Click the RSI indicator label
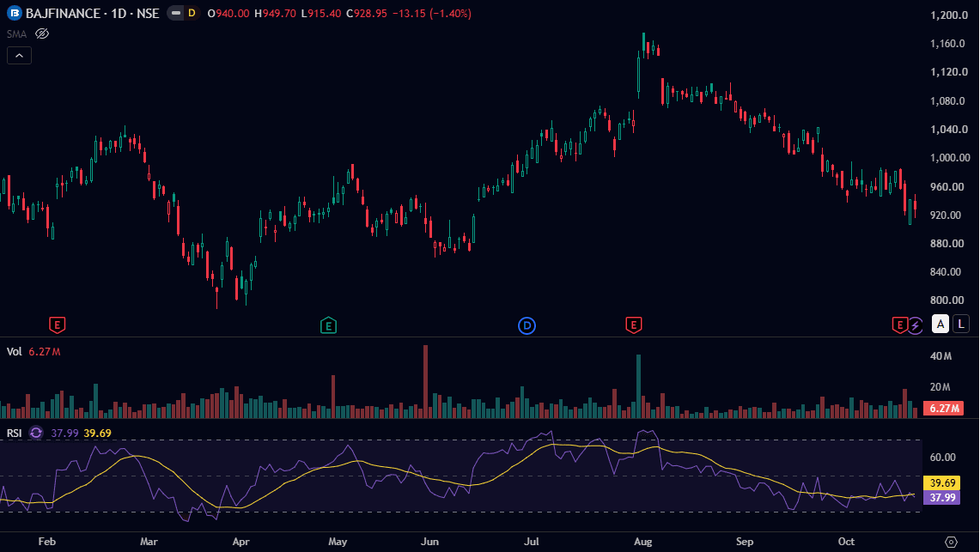Image resolution: width=980 pixels, height=552 pixels. (x=14, y=433)
